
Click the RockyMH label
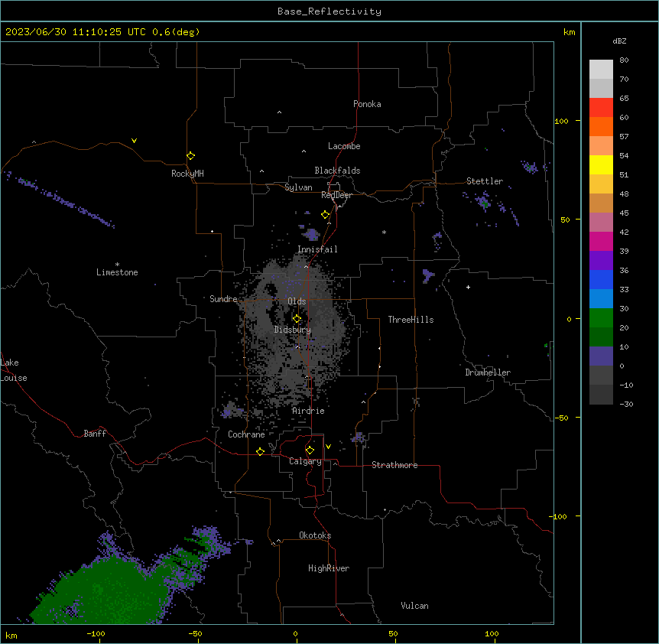(x=187, y=174)
